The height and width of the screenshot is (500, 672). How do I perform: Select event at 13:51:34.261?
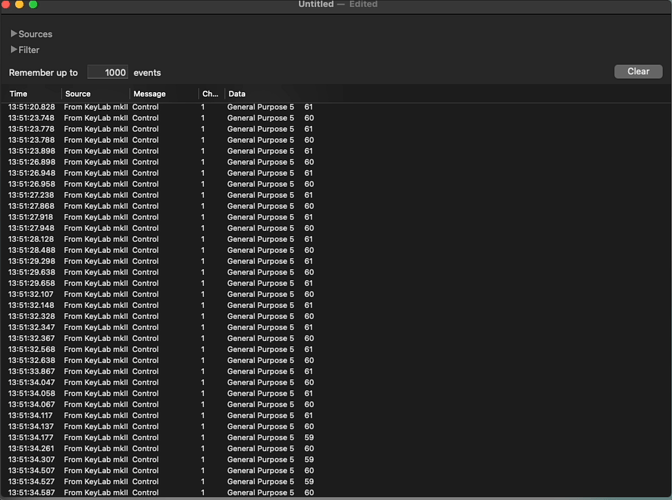(336, 449)
